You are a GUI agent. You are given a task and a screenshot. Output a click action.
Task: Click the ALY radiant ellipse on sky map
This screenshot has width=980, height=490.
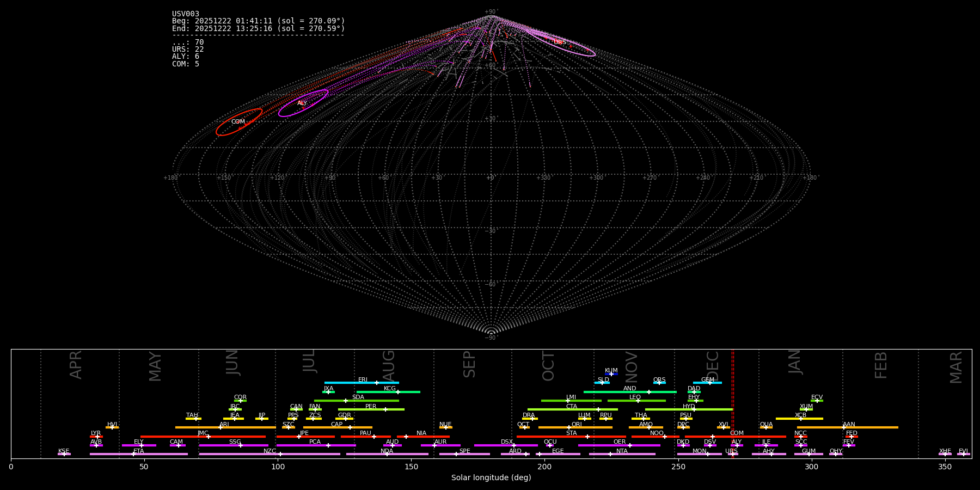click(x=303, y=103)
